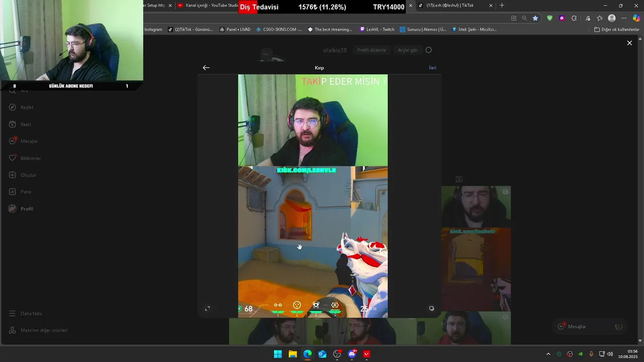This screenshot has height=362, width=644.
Task: Open Windows Start menu
Action: pyautogui.click(x=278, y=354)
